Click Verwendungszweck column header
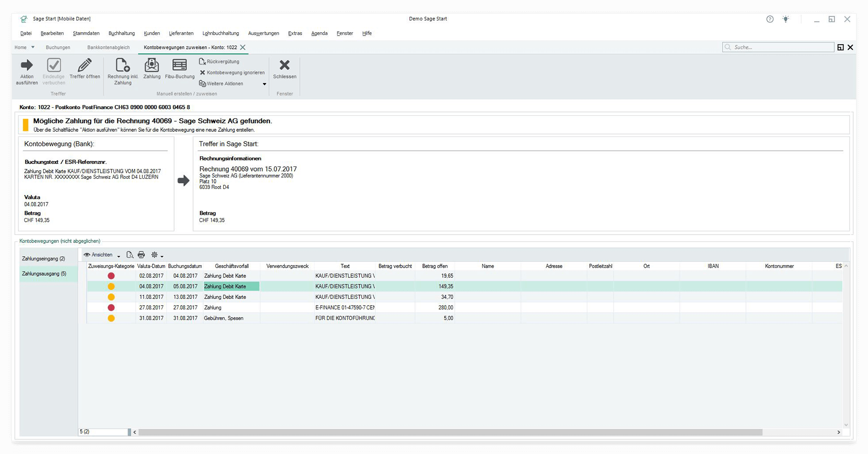Image resolution: width=868 pixels, height=454 pixels. [287, 266]
